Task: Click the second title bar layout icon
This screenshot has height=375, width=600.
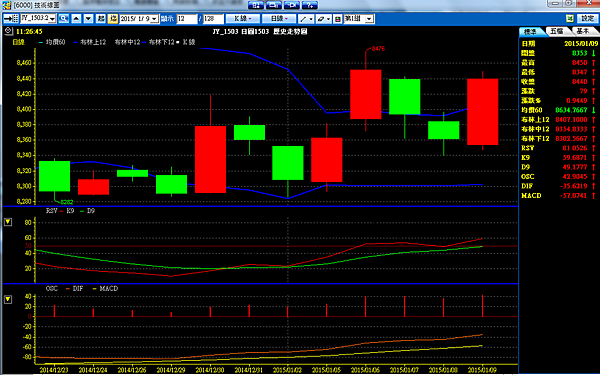Action: (x=274, y=5)
